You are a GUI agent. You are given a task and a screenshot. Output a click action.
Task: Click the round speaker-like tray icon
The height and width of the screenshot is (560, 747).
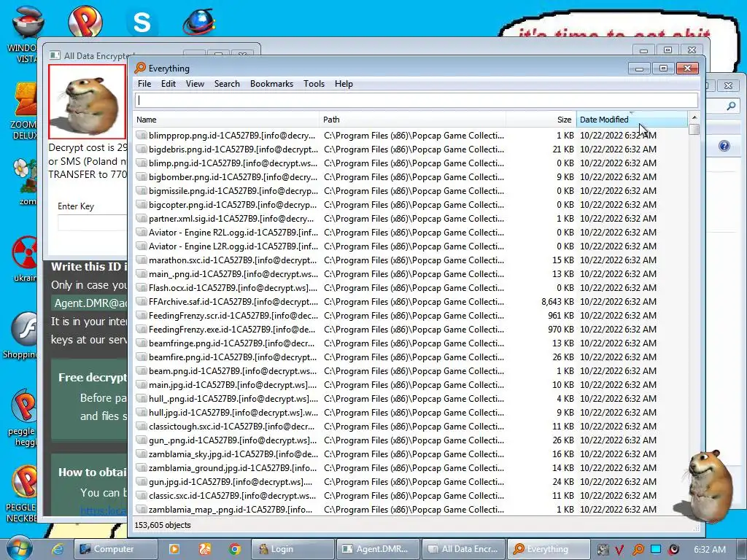pyautogui.click(x=673, y=550)
